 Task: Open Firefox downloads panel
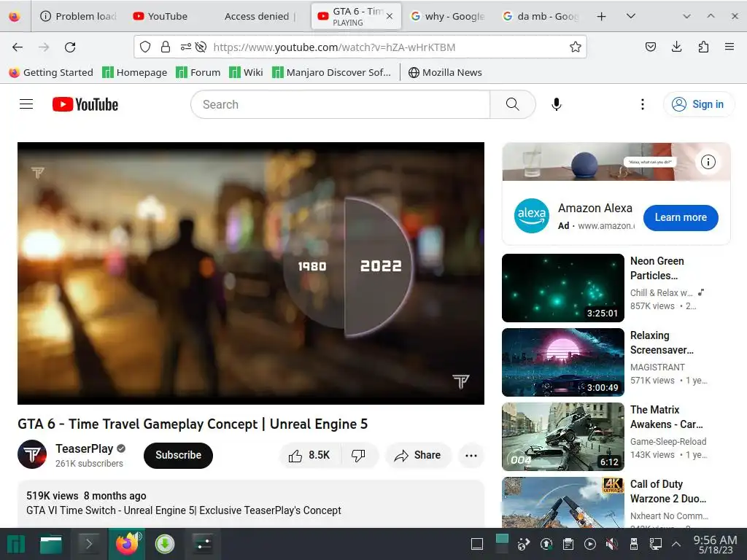click(676, 47)
